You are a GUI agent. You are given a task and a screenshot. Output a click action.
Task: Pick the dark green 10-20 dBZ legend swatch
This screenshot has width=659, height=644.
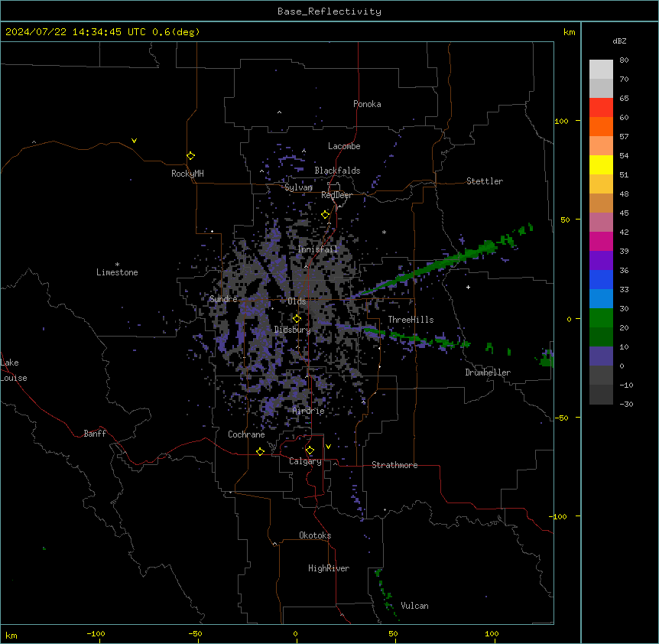601,337
